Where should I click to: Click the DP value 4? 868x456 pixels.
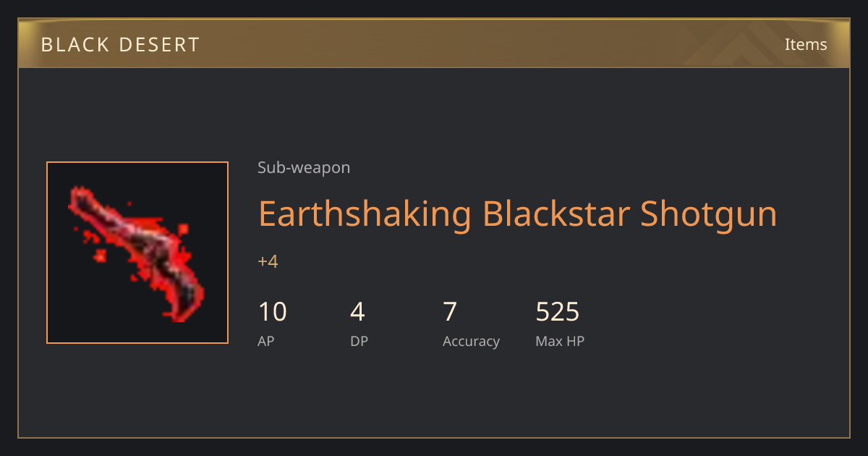(x=357, y=312)
